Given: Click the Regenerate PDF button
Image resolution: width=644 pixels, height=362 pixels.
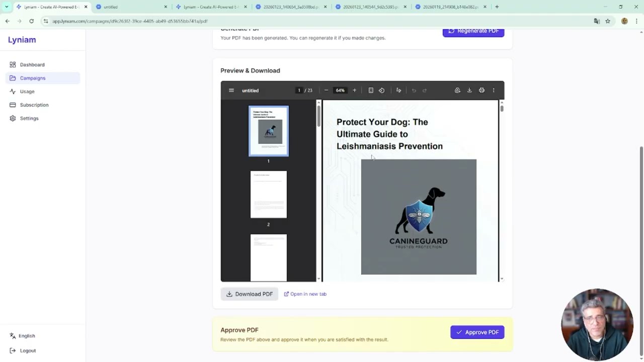Looking at the screenshot, I should (x=473, y=32).
